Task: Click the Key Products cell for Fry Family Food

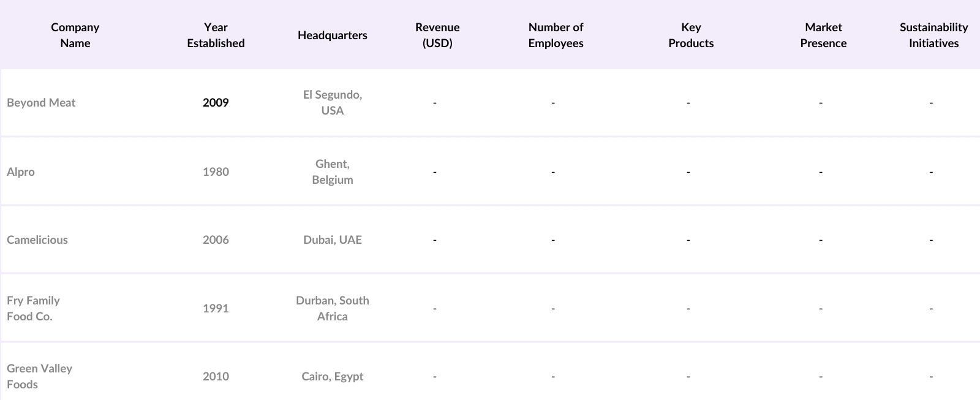Action: pos(688,308)
